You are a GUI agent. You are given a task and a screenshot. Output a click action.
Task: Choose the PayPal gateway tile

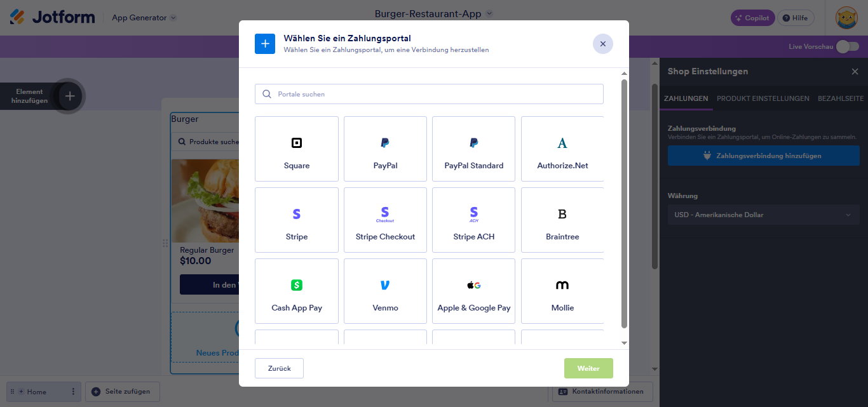(x=385, y=149)
